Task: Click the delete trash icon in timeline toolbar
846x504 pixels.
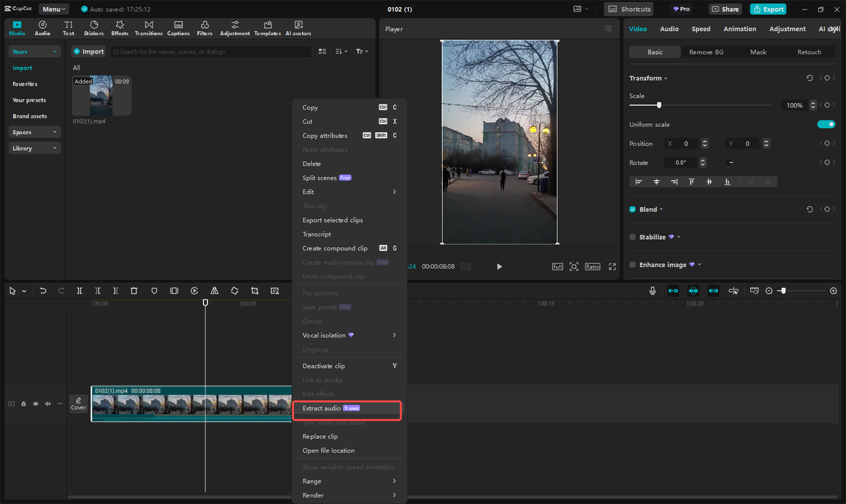Action: pos(134,291)
